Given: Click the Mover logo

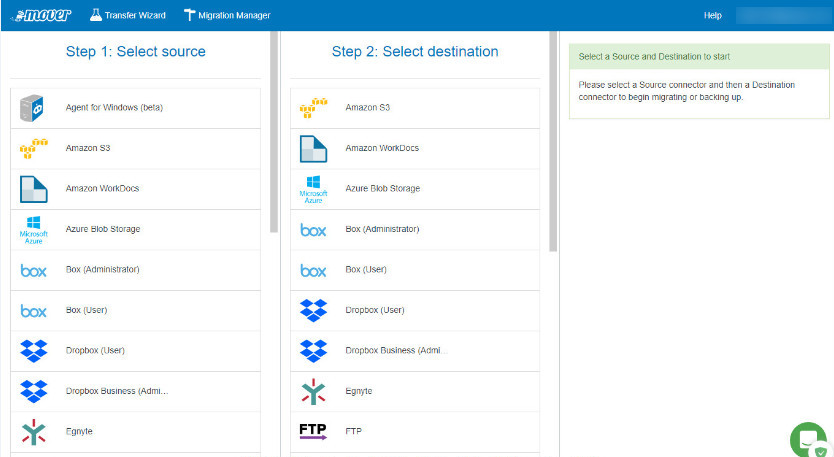Looking at the screenshot, I should pos(41,15).
